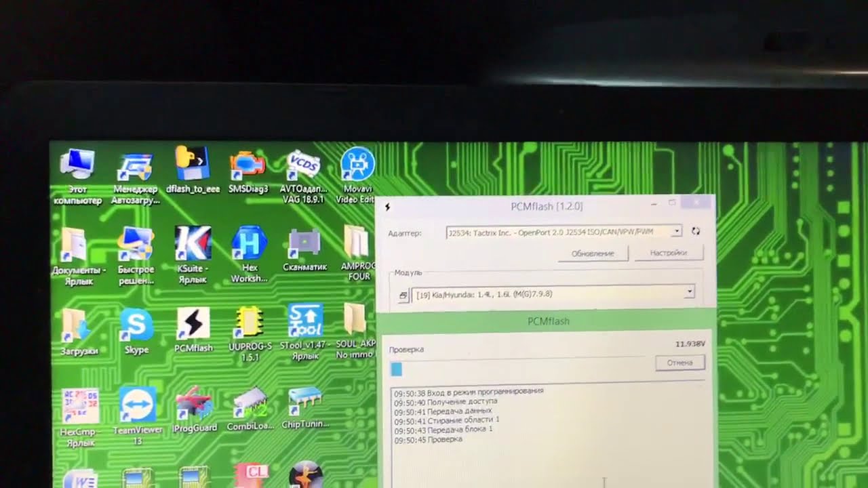Launch the 'HexCmp - Ярлык' shortcut
Viewport: 868px width, 488px height.
(x=80, y=418)
